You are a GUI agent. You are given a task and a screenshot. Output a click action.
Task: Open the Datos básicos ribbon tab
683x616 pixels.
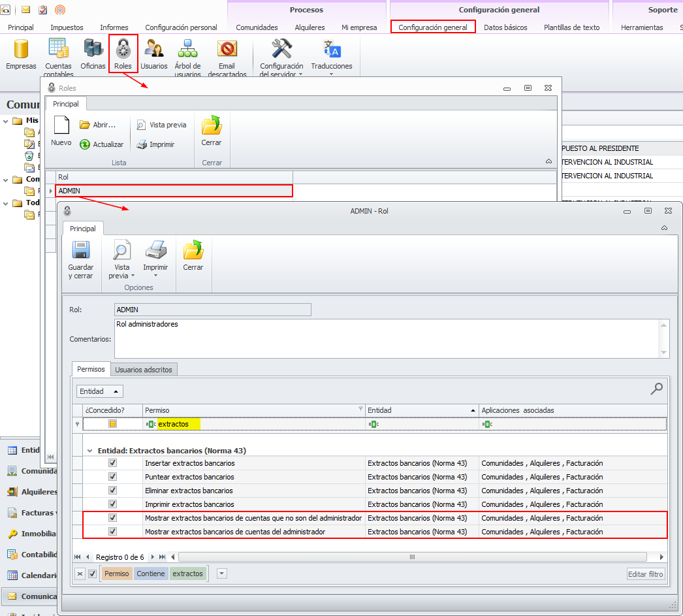click(505, 27)
